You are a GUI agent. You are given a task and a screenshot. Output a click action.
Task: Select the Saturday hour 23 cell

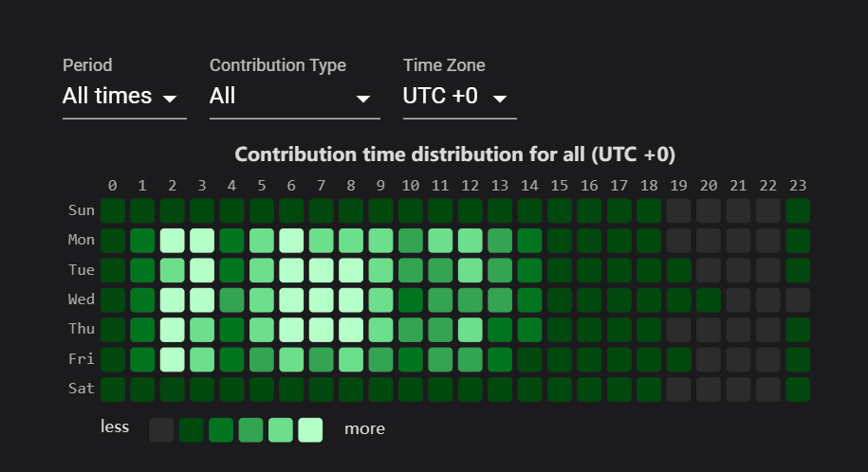coord(798,390)
